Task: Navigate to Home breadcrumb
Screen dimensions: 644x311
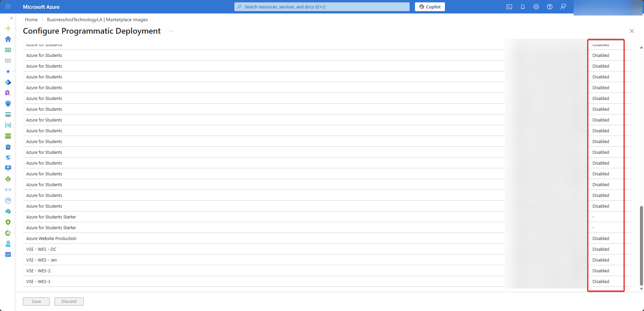Action: (31, 20)
